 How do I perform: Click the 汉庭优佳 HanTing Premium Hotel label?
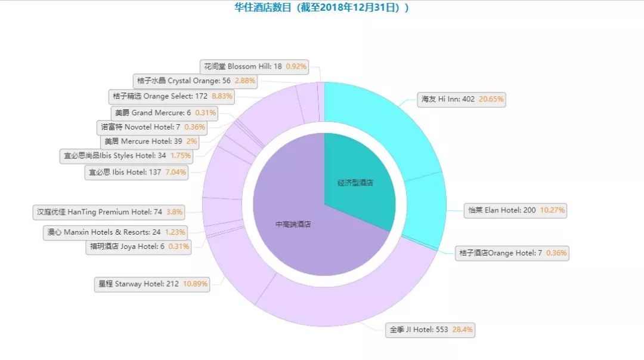click(x=109, y=212)
